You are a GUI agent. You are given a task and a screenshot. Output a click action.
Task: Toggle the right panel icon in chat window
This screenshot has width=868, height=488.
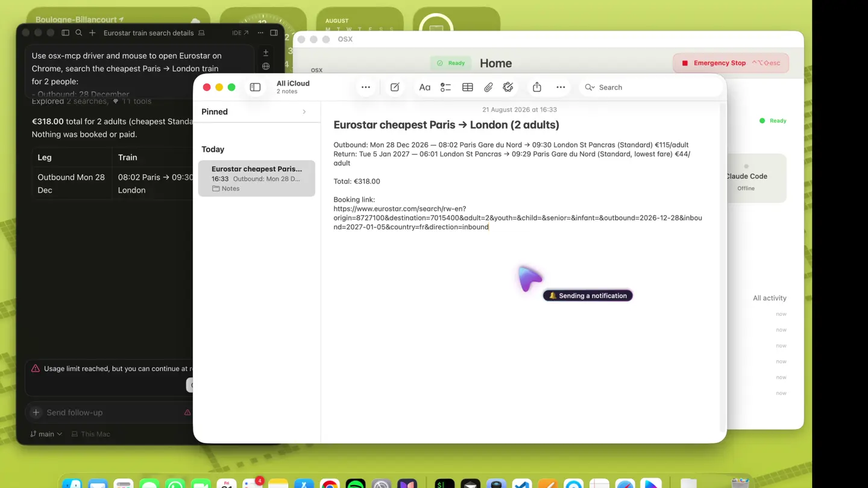274,33
